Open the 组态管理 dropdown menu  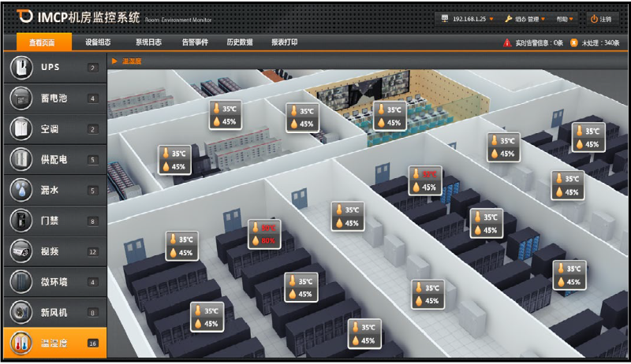525,18
